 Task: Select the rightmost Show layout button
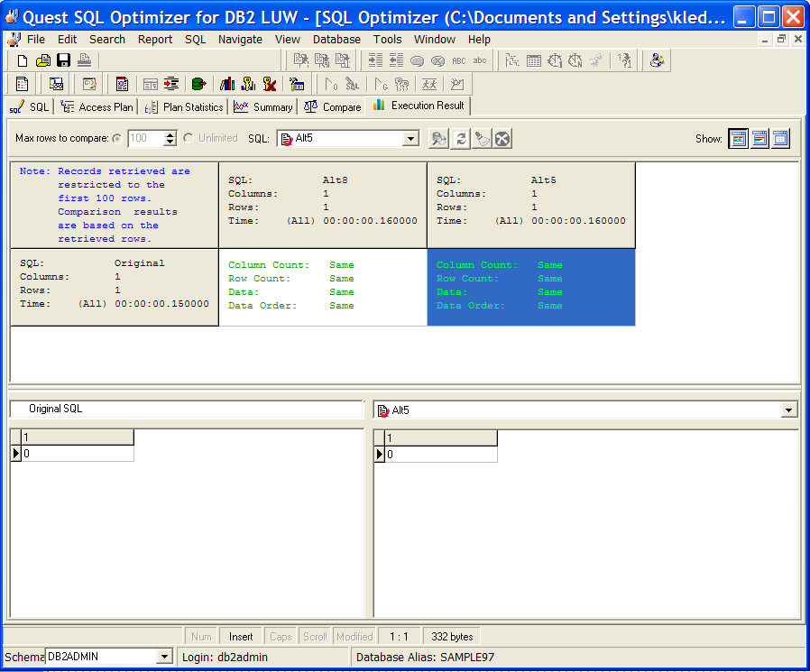(x=780, y=138)
